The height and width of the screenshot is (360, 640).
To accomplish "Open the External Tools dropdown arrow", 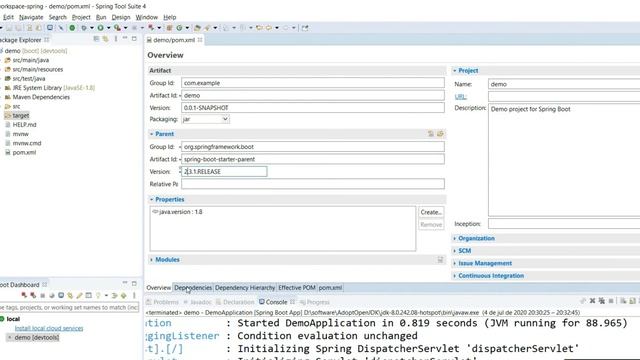I will (x=125, y=28).
